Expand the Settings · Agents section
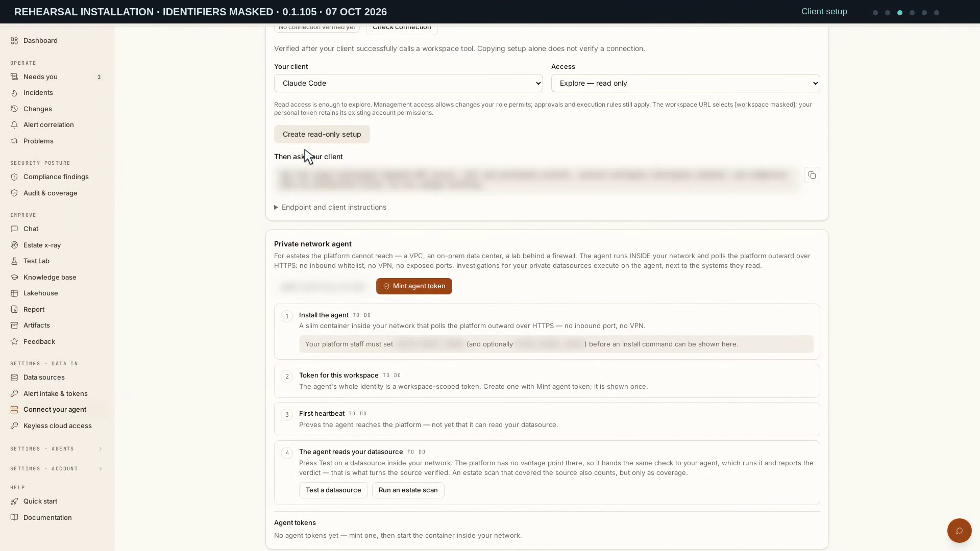The height and width of the screenshot is (551, 980). point(57,449)
